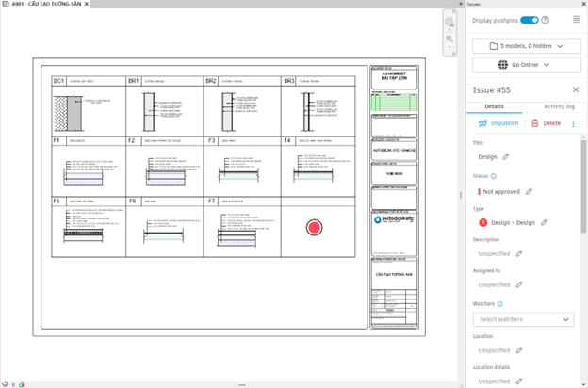The width and height of the screenshot is (588, 388).
Task: Click the blue pin status bar icon
Action: (13, 384)
